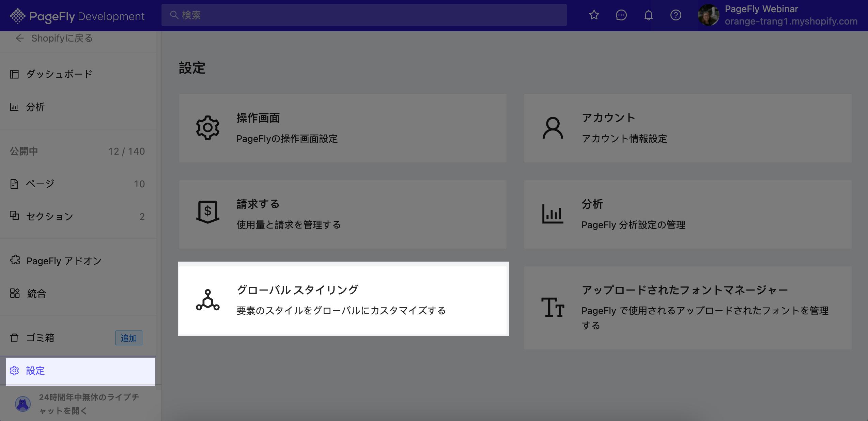This screenshot has width=868, height=421.
Task: Open the 請求する billing card title
Action: (x=258, y=204)
